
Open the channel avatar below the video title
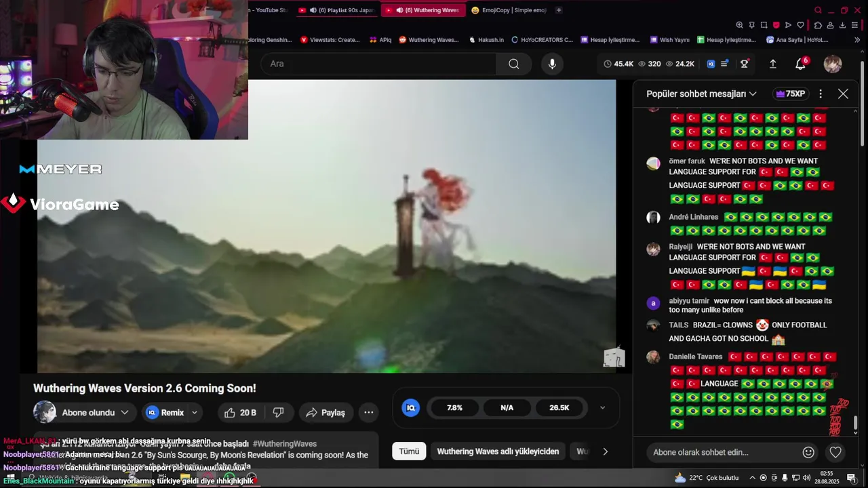(45, 412)
